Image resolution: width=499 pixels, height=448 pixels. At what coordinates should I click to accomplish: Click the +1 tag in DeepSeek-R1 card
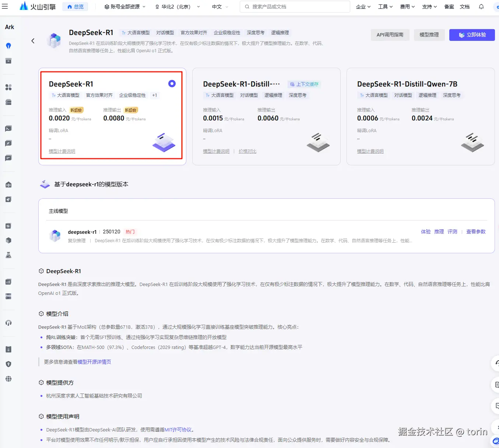[155, 95]
